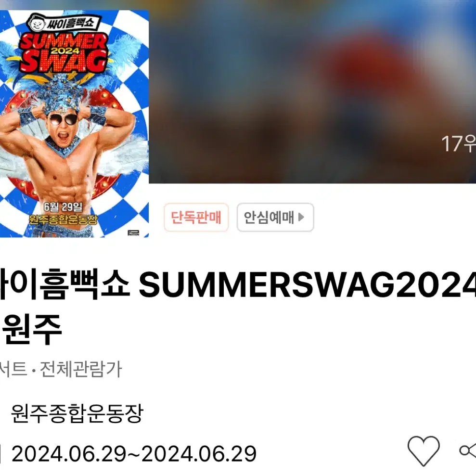Open the Summer Swag 2024 poster thumbnail
The image size is (476, 476).
[x=75, y=124]
